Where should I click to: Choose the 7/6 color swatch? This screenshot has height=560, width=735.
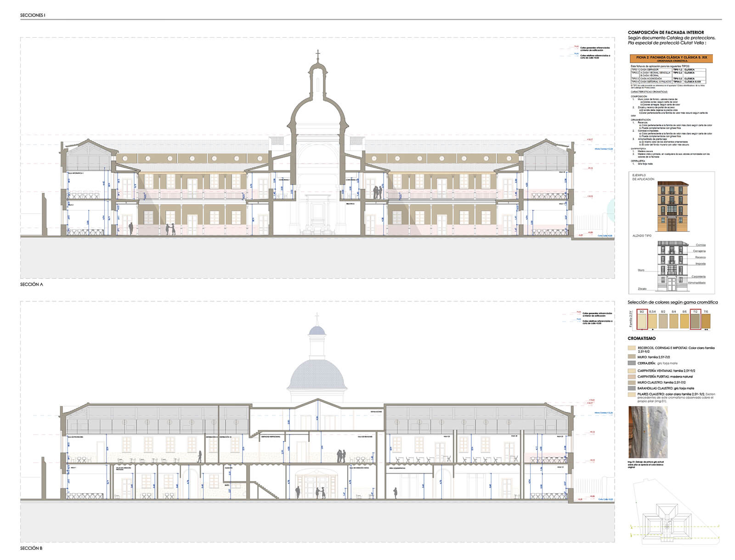coord(706,320)
